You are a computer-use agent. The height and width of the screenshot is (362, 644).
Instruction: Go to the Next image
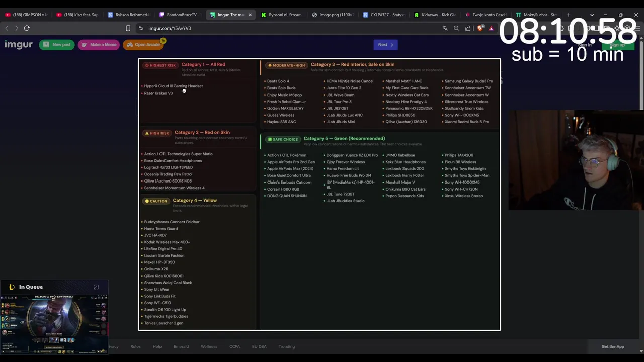point(386,45)
